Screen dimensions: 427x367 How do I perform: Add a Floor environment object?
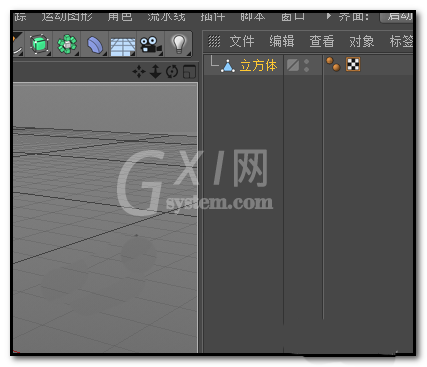pyautogui.click(x=123, y=46)
